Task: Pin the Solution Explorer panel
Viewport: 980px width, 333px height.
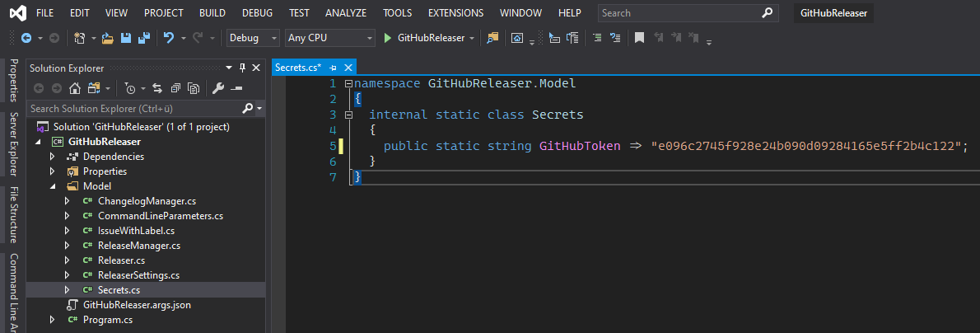Action: pyautogui.click(x=242, y=68)
